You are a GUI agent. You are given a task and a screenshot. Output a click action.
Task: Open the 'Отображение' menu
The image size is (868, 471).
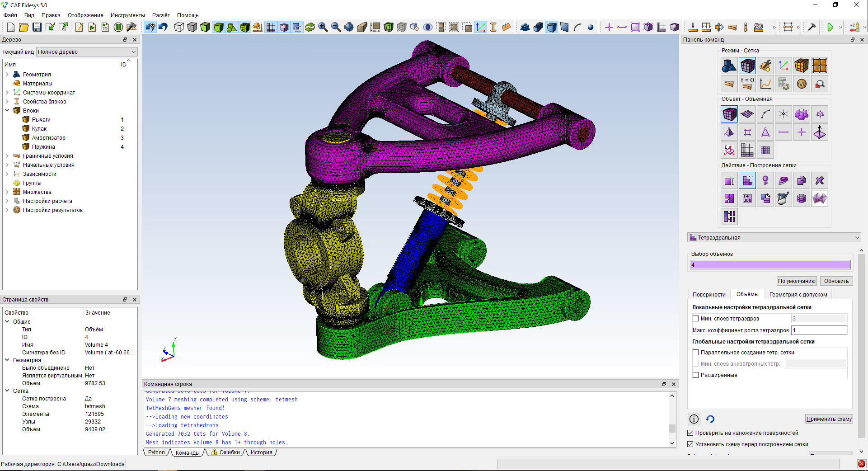point(85,15)
